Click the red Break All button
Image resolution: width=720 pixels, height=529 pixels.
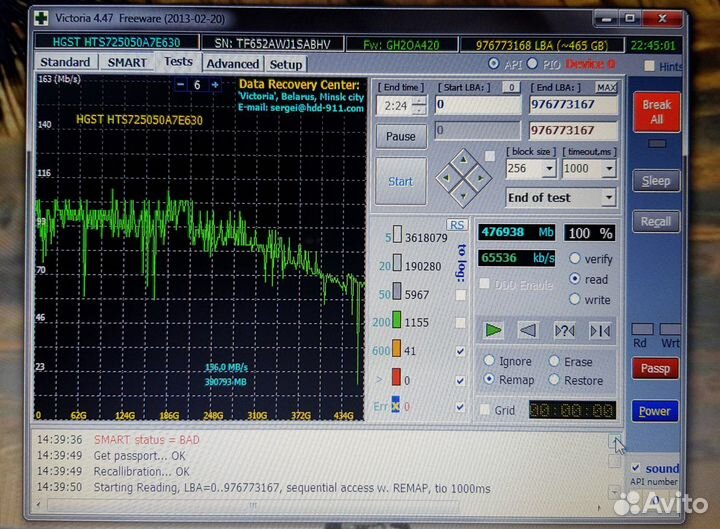[656, 111]
